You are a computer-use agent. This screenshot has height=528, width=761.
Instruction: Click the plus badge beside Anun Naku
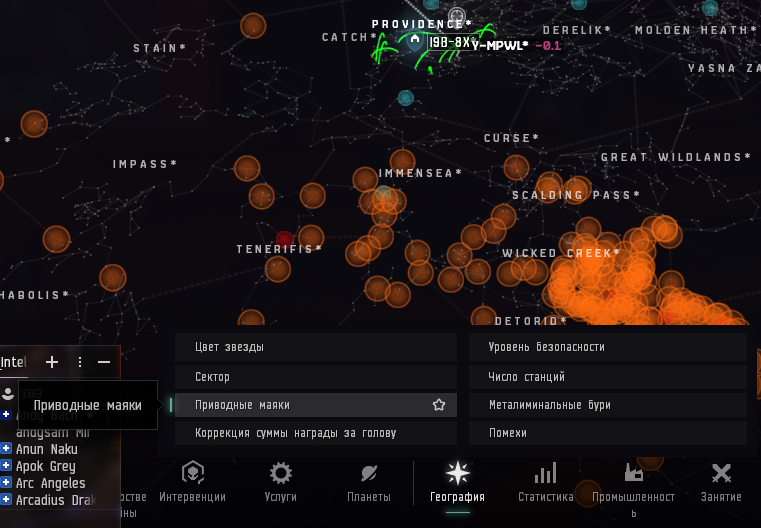click(x=6, y=448)
